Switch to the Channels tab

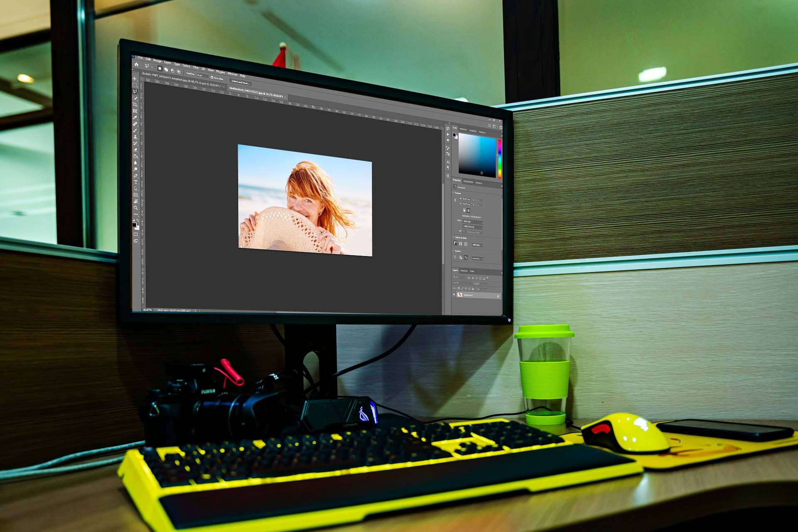tap(464, 271)
